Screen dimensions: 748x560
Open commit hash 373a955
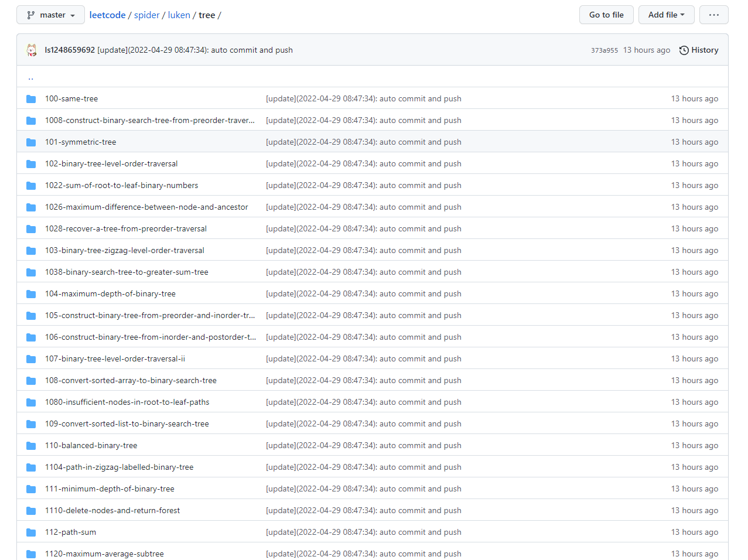604,50
